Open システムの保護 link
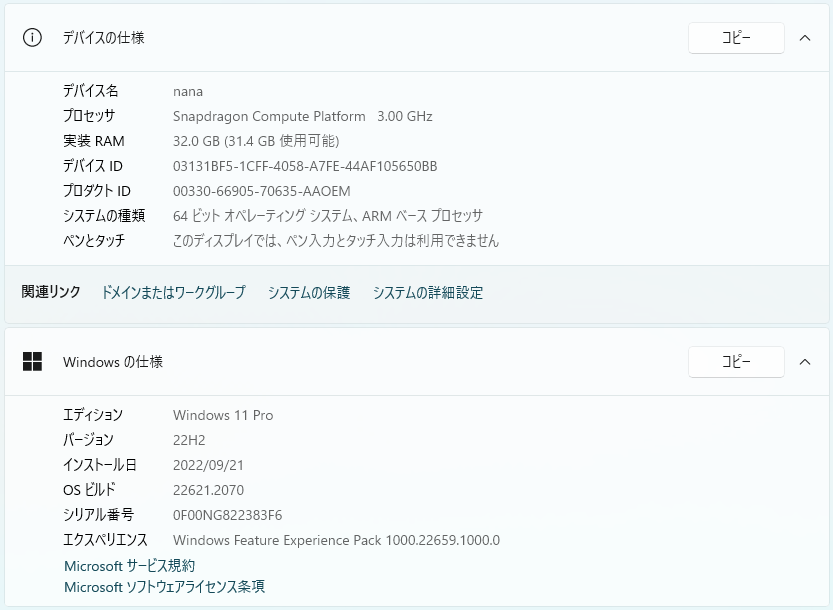The height and width of the screenshot is (610, 833). point(309,292)
